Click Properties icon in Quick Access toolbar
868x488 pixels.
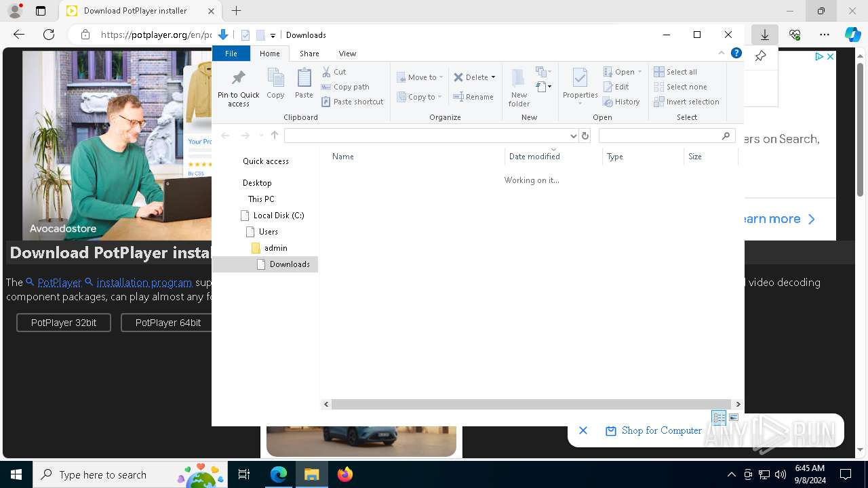click(245, 35)
